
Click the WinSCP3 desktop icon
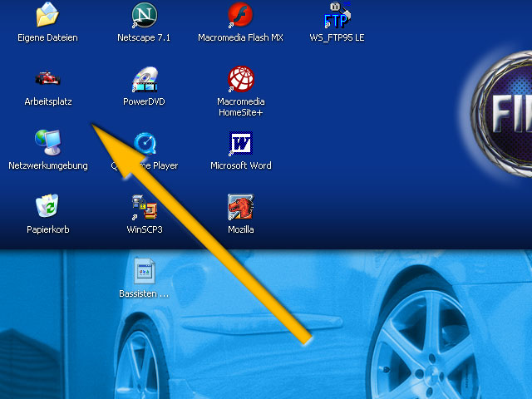pyautogui.click(x=144, y=207)
